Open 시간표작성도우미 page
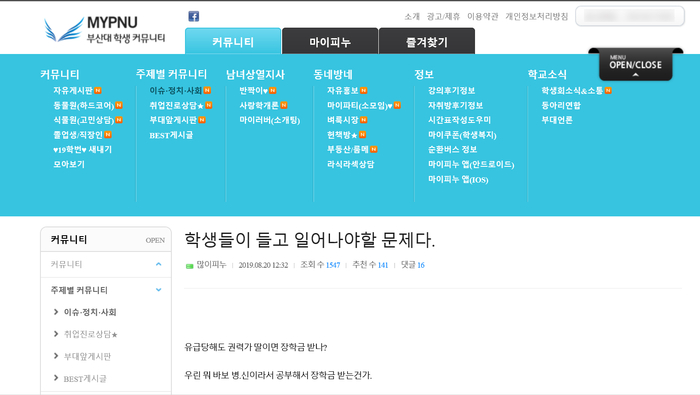700x395 pixels. [x=459, y=120]
